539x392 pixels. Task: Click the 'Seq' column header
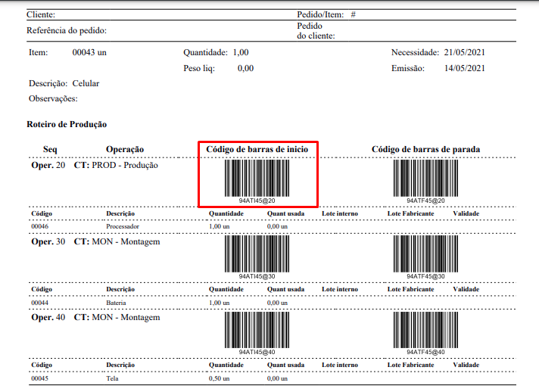pyautogui.click(x=50, y=149)
